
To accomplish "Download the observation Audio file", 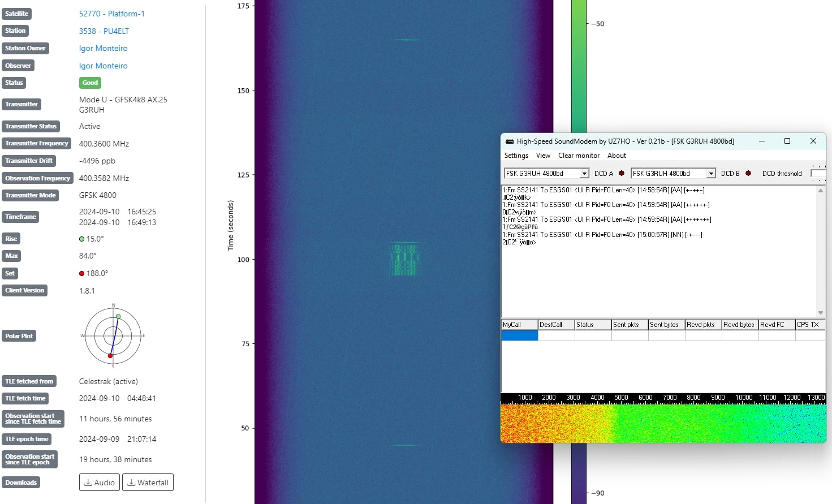I will (100, 483).
